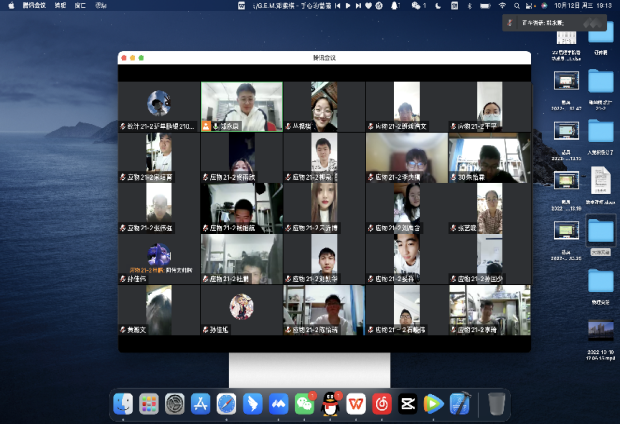Launch DingTalk from the dock

pos(252,403)
